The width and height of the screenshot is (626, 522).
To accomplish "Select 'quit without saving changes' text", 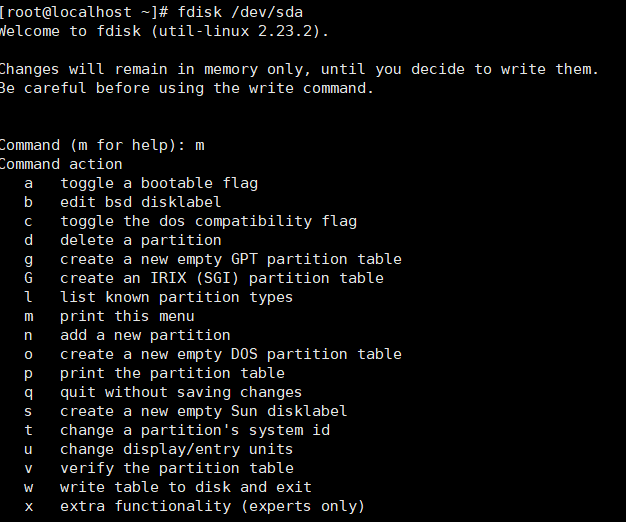I will [x=180, y=392].
